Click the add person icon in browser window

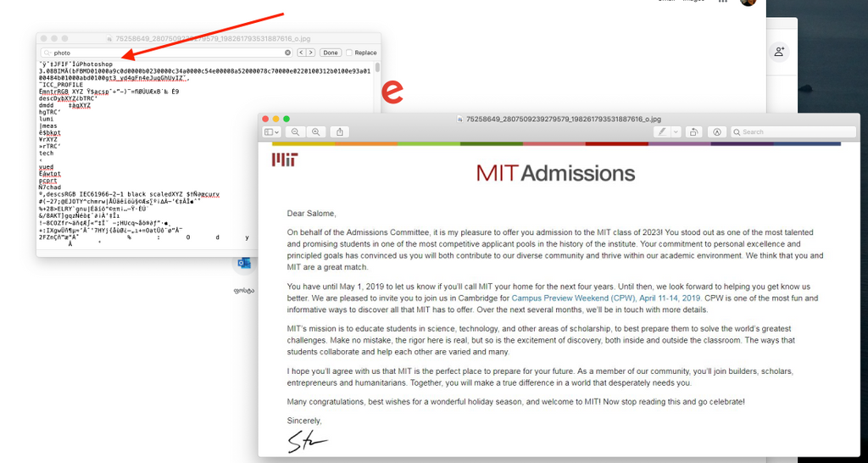780,52
